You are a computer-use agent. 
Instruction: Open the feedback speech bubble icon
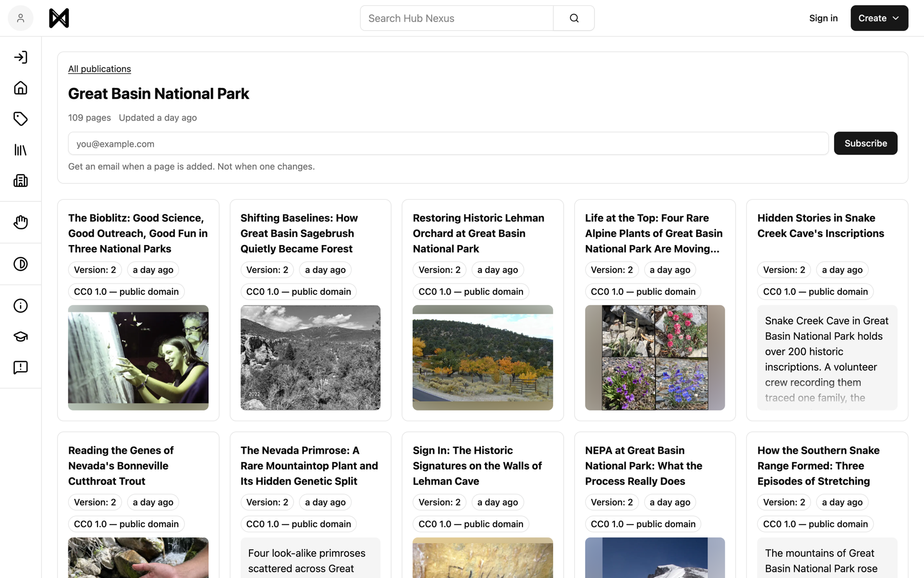coord(21,367)
